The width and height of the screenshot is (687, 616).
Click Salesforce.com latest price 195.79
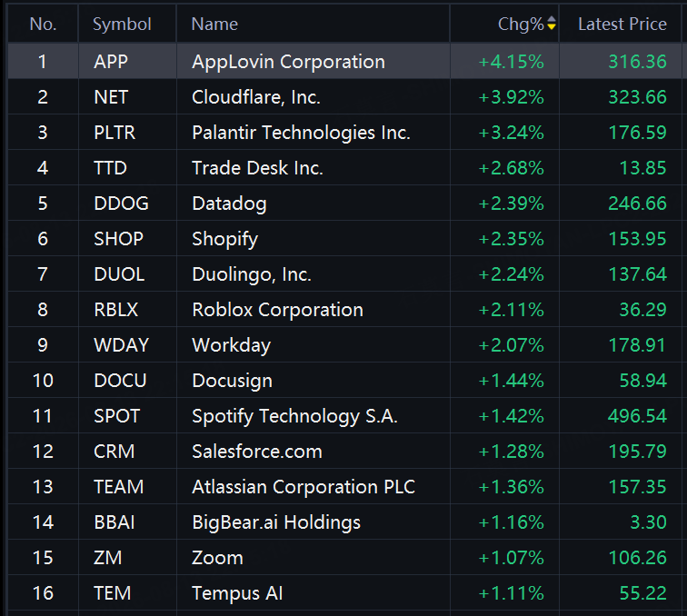click(638, 452)
